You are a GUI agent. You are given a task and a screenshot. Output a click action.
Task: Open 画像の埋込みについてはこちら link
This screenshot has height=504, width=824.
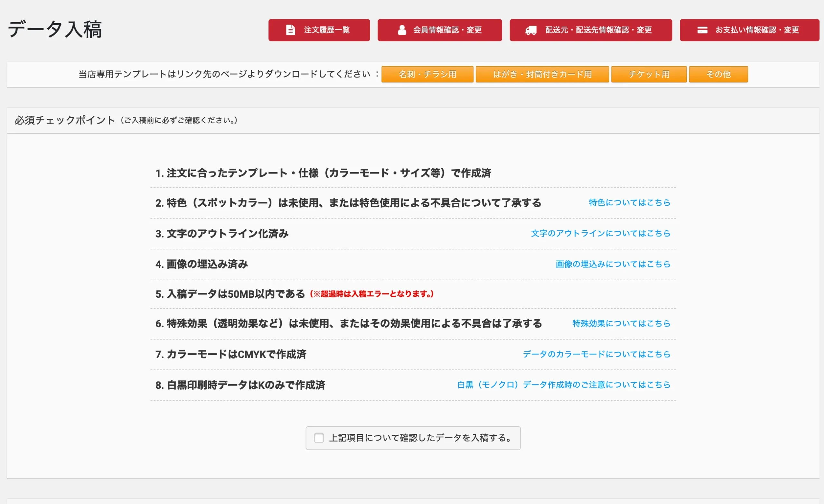point(613,264)
